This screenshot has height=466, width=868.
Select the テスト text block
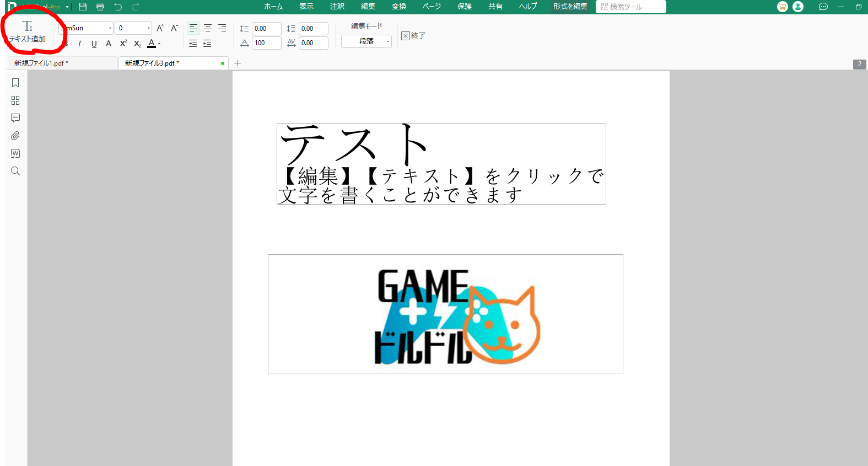[441, 164]
